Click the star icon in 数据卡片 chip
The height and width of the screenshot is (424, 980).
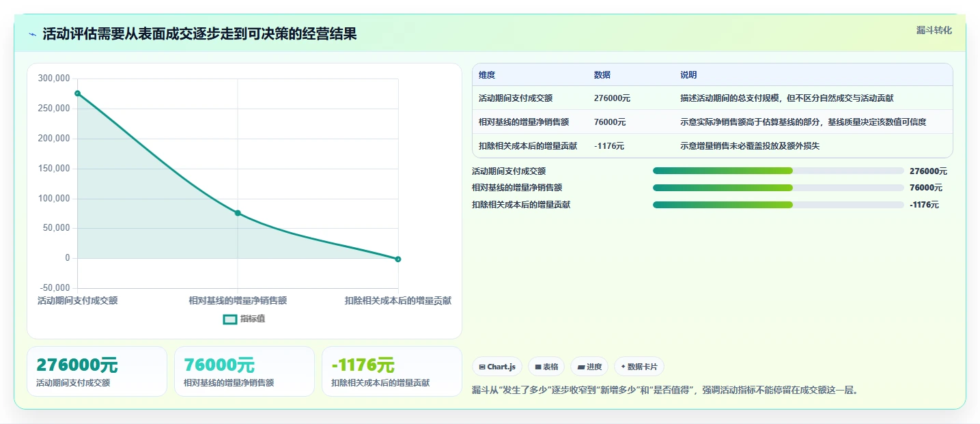pos(624,367)
